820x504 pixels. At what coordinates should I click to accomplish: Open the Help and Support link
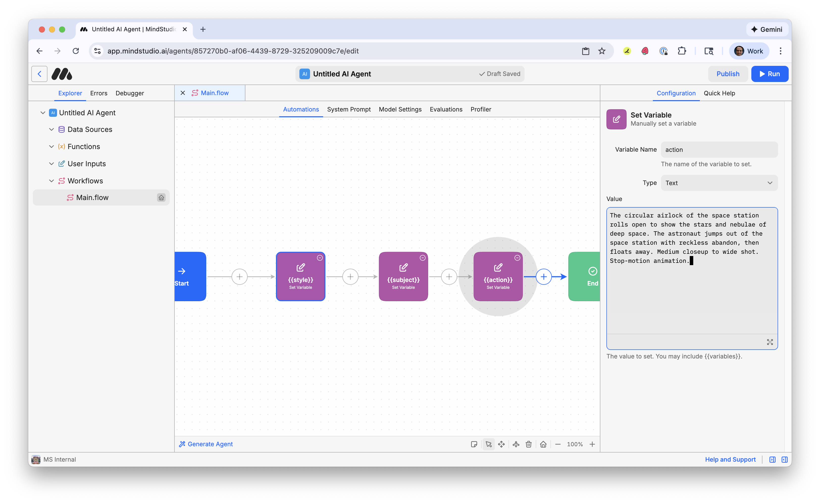730,460
